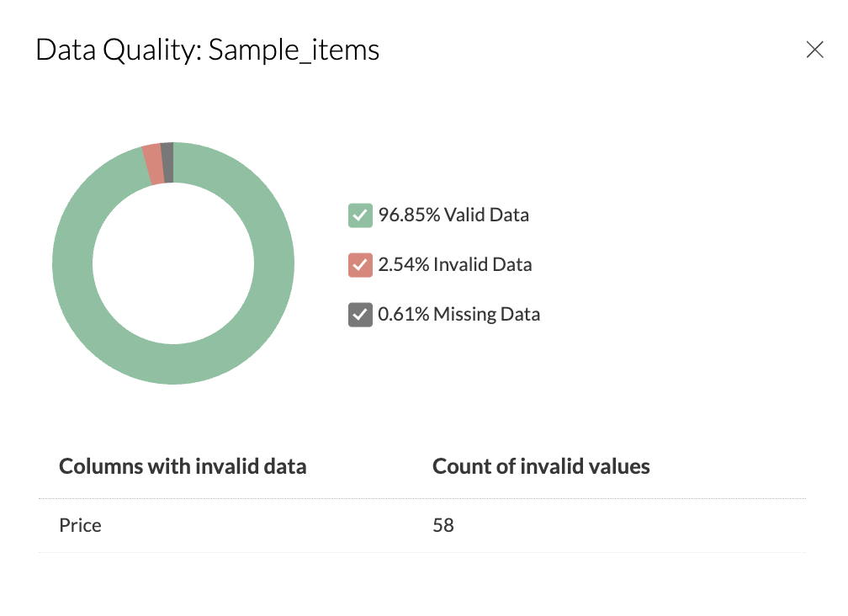This screenshot has width=848, height=616.
Task: Click the 96.85% legend value
Action: point(409,215)
